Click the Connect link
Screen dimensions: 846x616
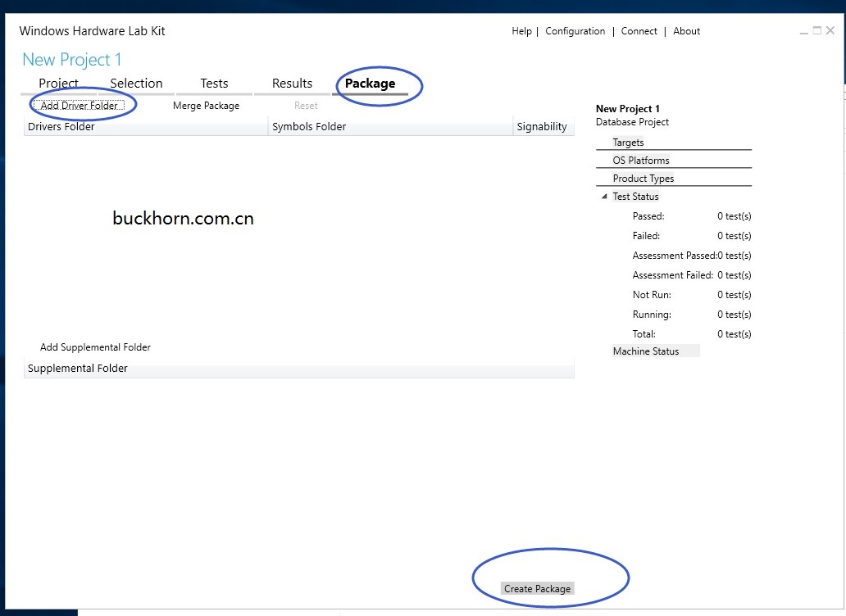click(639, 31)
